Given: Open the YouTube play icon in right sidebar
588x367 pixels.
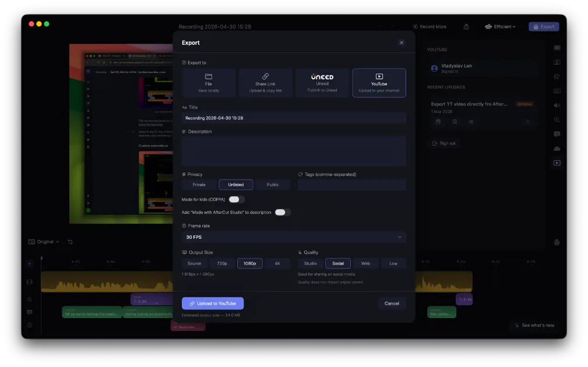Looking at the screenshot, I should [557, 163].
